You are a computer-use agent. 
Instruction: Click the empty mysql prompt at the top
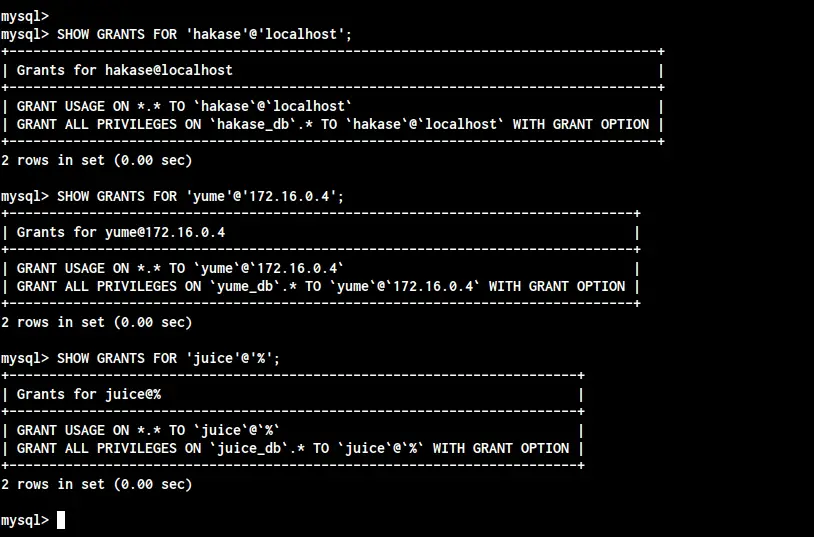click(24, 16)
